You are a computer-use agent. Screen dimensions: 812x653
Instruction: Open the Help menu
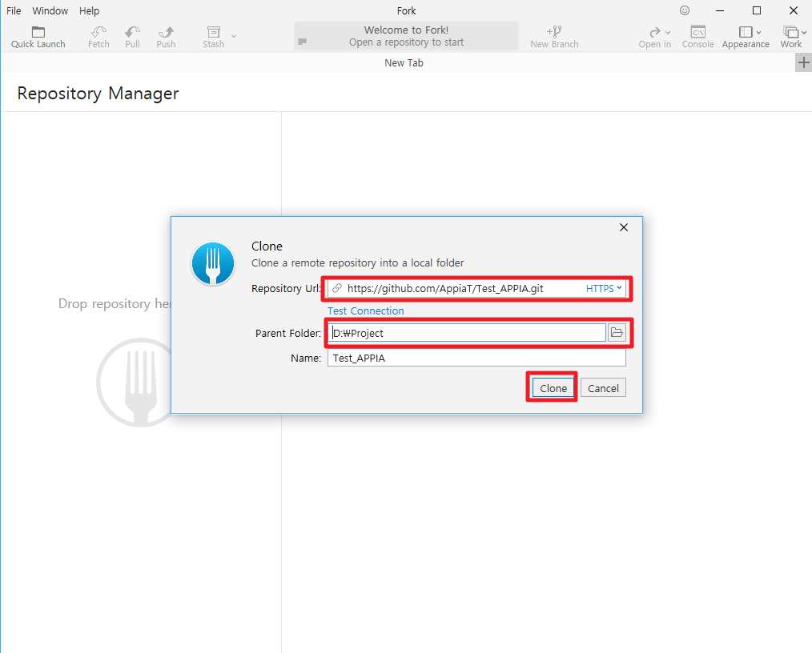click(89, 11)
